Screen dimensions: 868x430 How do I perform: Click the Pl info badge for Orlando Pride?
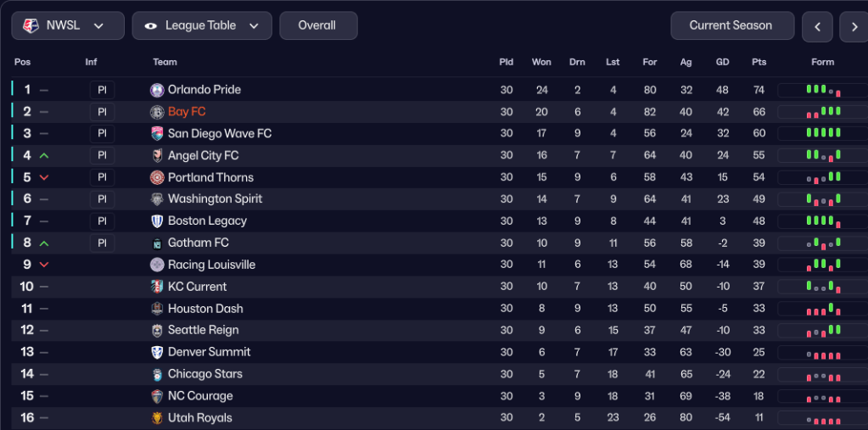pos(102,90)
